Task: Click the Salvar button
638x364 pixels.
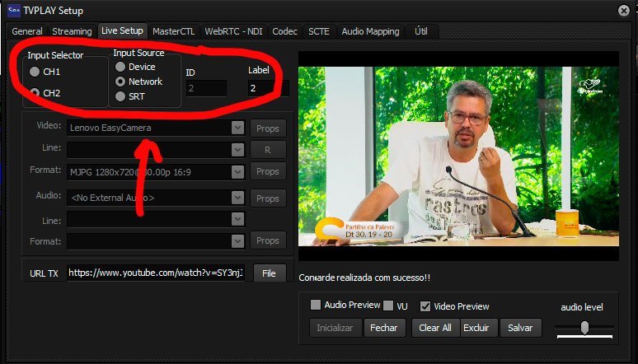Action: tap(520, 328)
